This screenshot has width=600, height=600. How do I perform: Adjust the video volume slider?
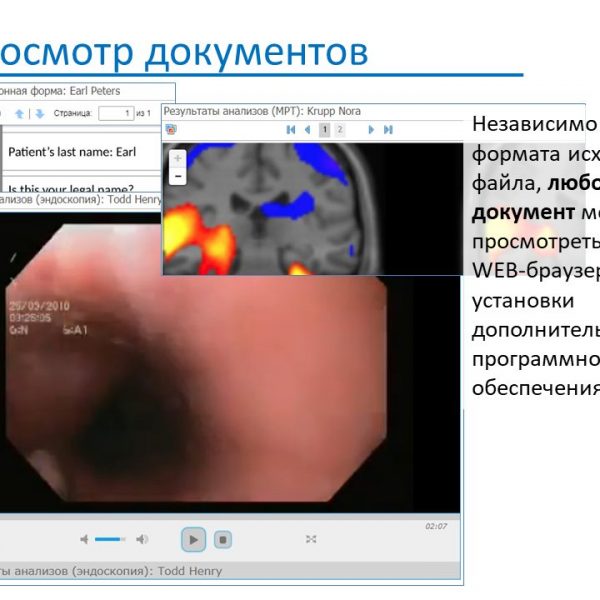click(x=110, y=539)
